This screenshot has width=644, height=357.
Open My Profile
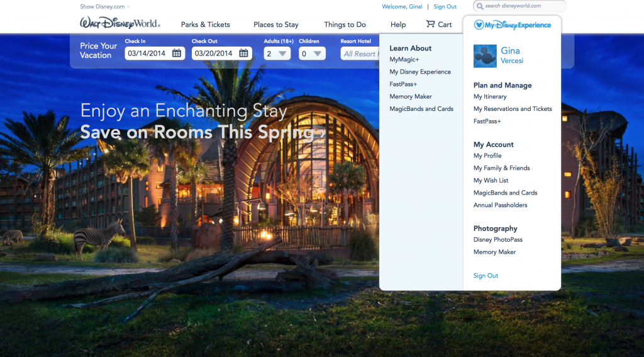(487, 156)
